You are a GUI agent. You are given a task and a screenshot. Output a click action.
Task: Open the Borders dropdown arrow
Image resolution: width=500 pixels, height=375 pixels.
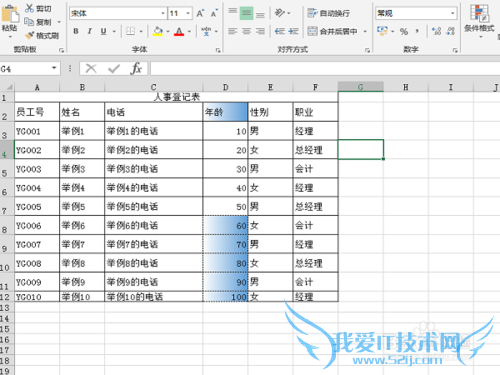[141, 31]
